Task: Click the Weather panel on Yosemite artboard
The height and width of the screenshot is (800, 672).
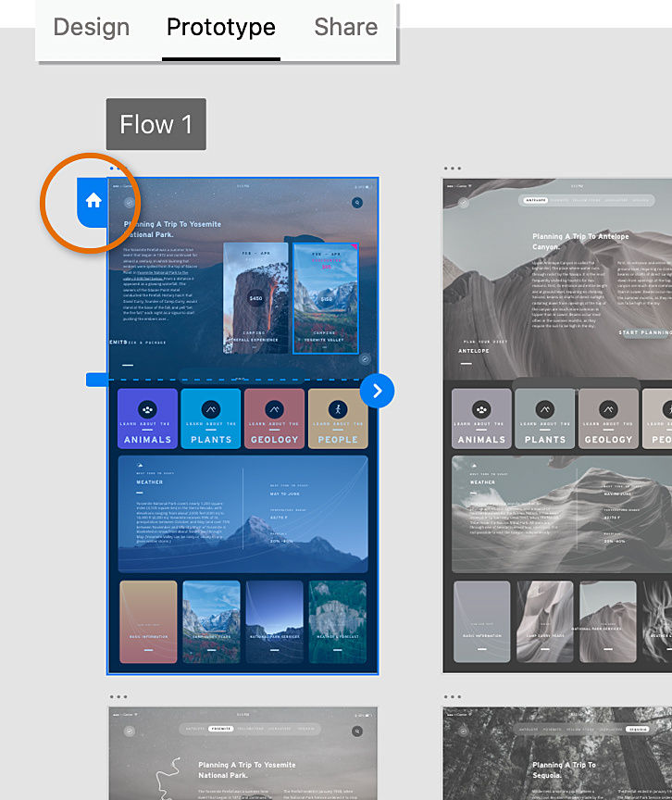Action: point(243,514)
